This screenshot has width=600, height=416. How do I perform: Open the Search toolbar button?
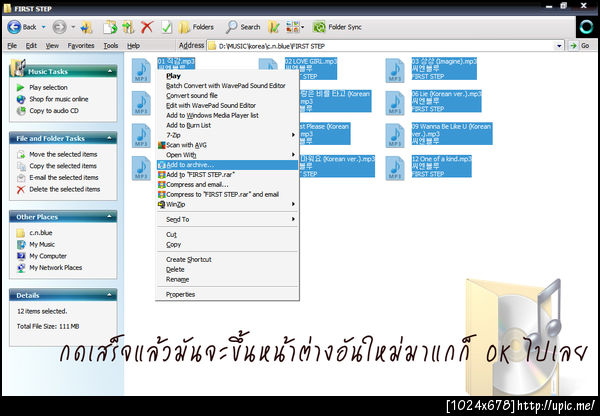(243, 27)
